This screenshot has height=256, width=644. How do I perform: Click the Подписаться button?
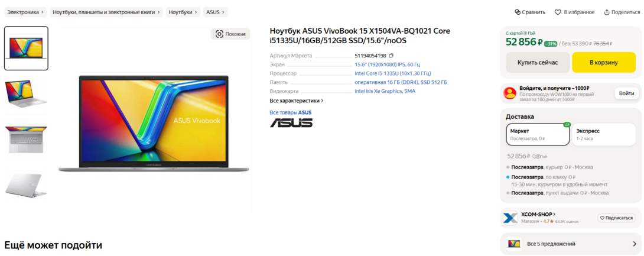(x=616, y=218)
